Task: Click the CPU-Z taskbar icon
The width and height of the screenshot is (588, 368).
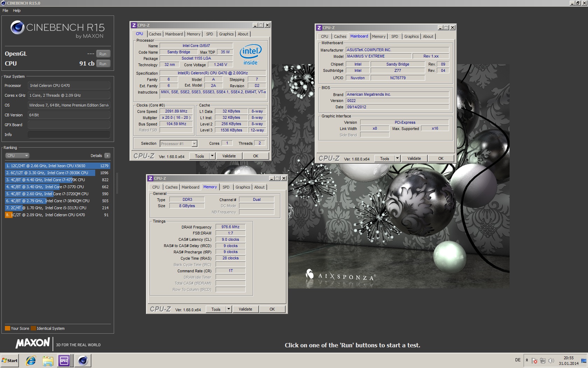Action: point(64,361)
